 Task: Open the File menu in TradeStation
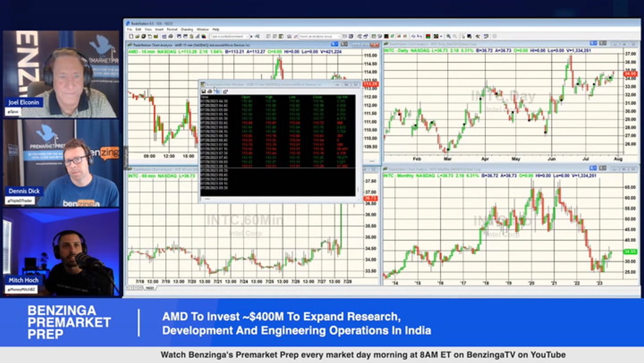[130, 29]
